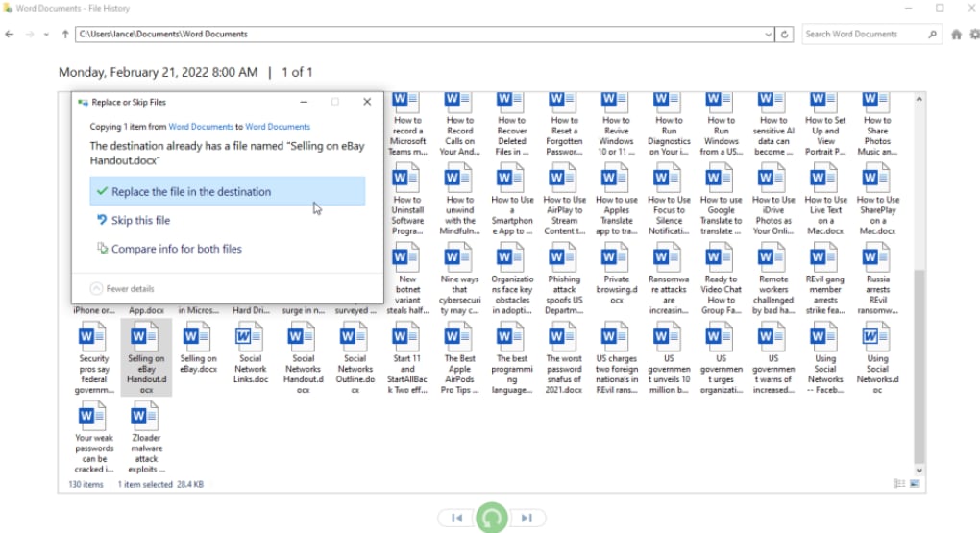Select Using Social Networks -- Facebook file
The image size is (980, 533).
pos(825,359)
